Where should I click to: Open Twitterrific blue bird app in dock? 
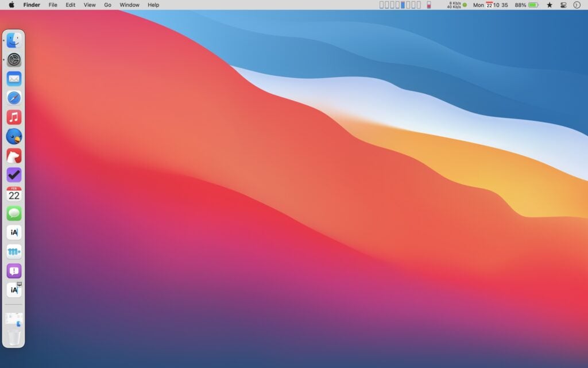[14, 136]
